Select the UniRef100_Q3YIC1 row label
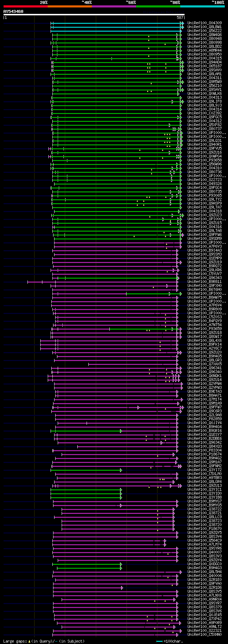 (x=204, y=490)
